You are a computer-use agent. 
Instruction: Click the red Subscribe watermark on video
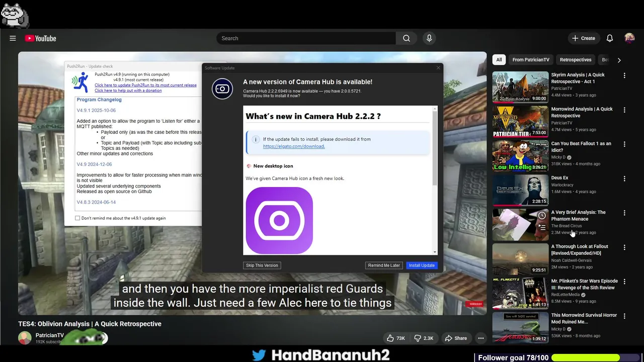tap(475, 304)
